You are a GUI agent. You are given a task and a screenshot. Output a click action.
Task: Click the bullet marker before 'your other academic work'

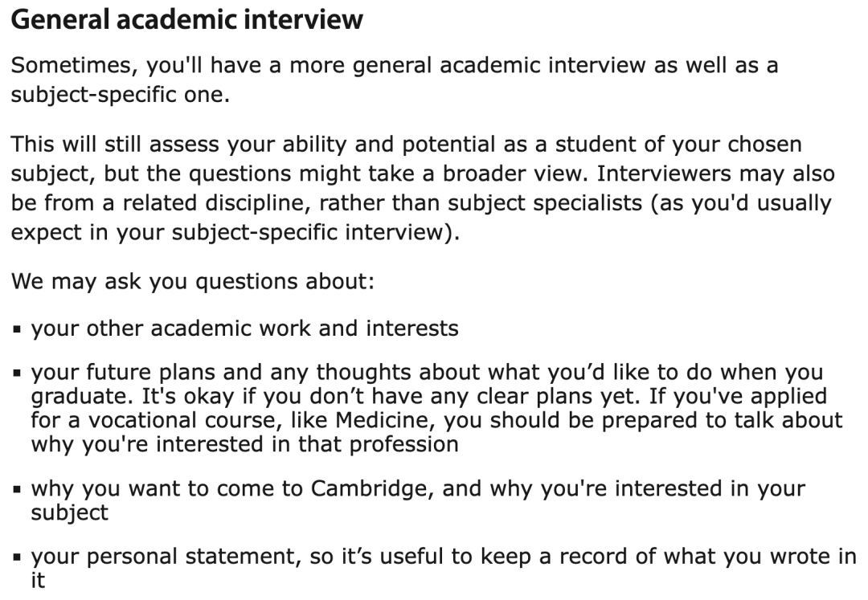tap(17, 329)
